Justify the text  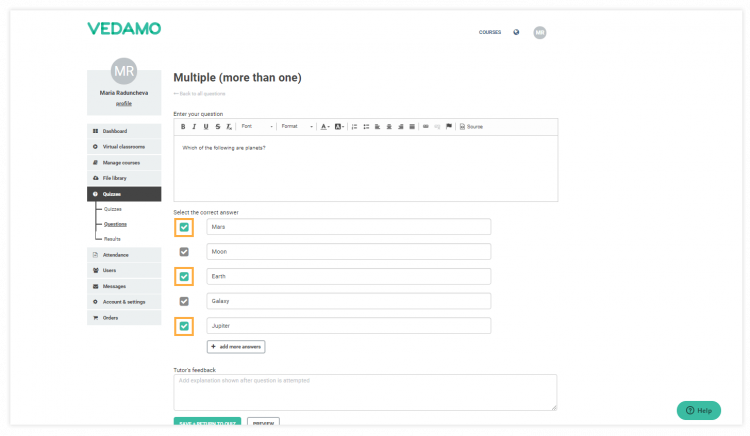pyautogui.click(x=412, y=127)
